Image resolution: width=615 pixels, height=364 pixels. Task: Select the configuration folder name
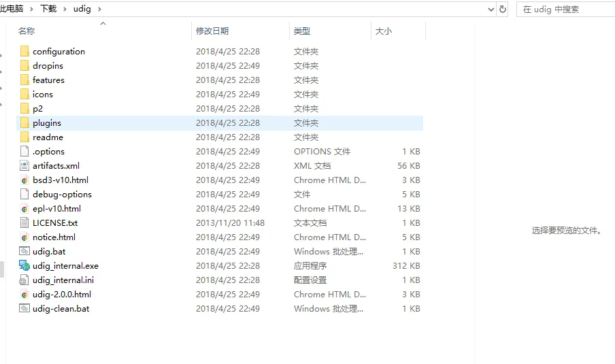[59, 52]
